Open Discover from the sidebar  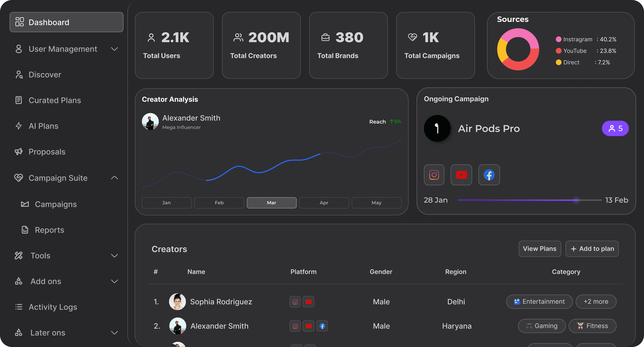pyautogui.click(x=45, y=75)
